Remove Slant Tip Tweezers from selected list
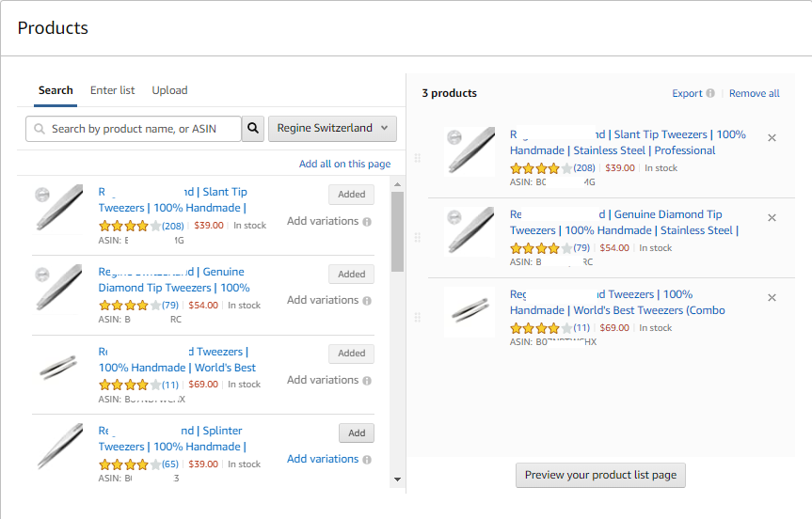This screenshot has width=812, height=519. click(772, 137)
